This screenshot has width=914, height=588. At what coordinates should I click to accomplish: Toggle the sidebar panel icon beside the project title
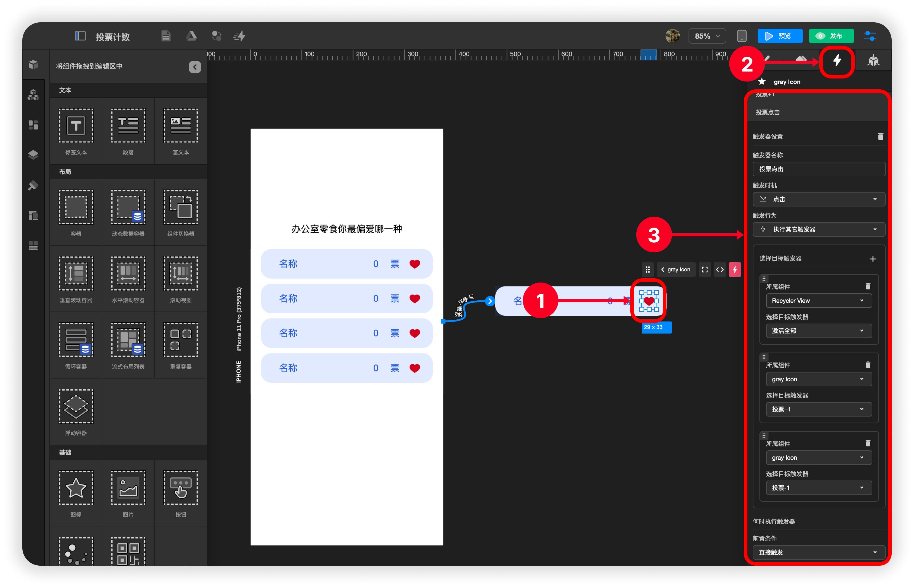point(80,36)
